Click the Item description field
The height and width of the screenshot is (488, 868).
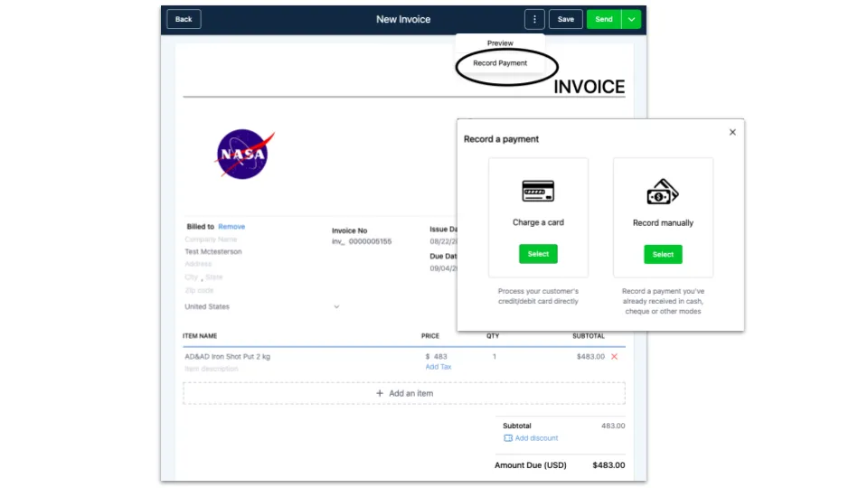tap(212, 369)
